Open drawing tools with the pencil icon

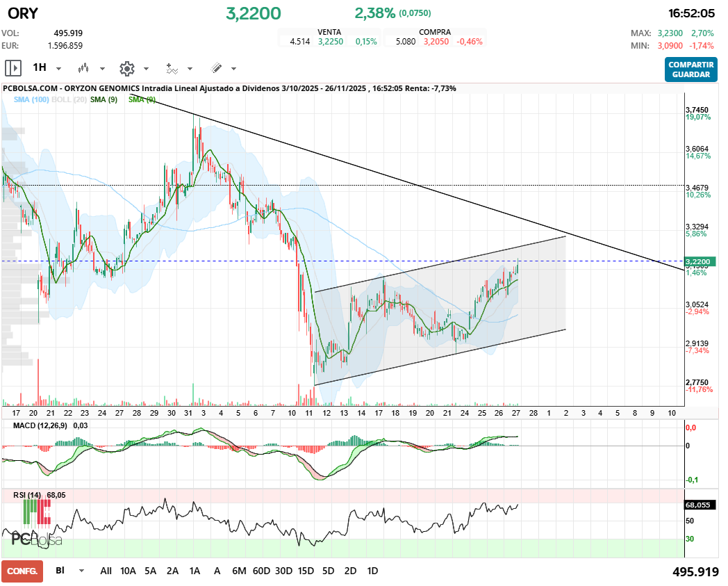coord(217,68)
